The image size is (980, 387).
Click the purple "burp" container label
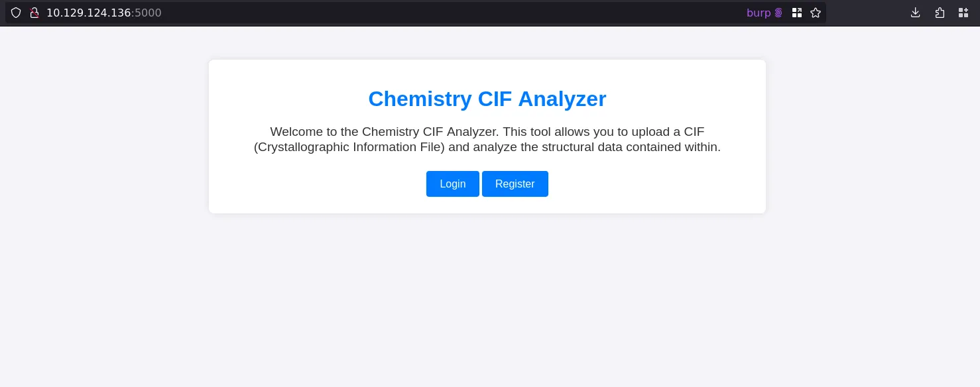pyautogui.click(x=759, y=13)
